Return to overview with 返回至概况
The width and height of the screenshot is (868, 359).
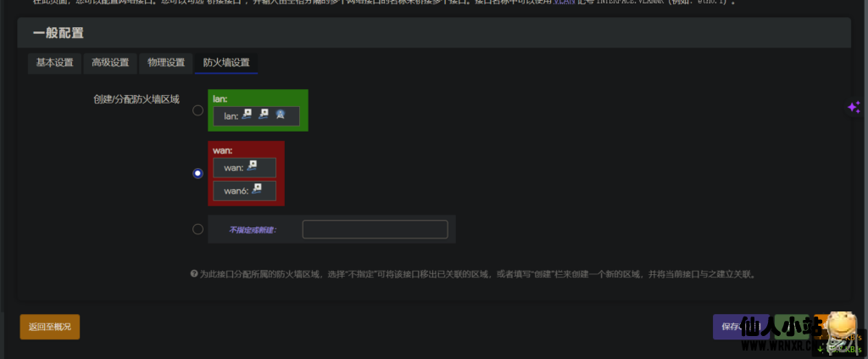click(50, 327)
